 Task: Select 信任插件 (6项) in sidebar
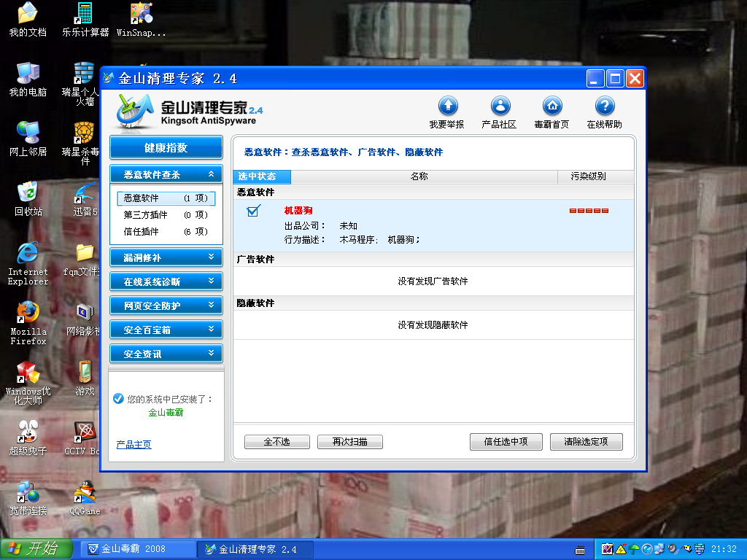click(x=166, y=231)
